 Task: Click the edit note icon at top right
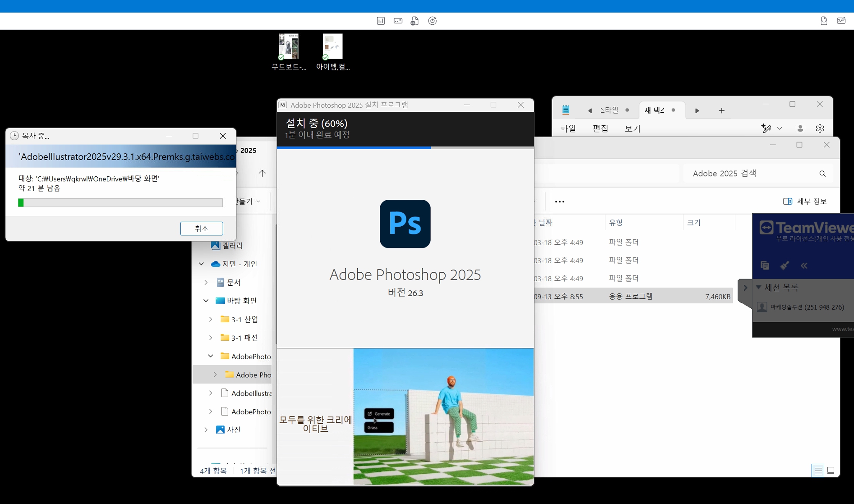pos(841,21)
